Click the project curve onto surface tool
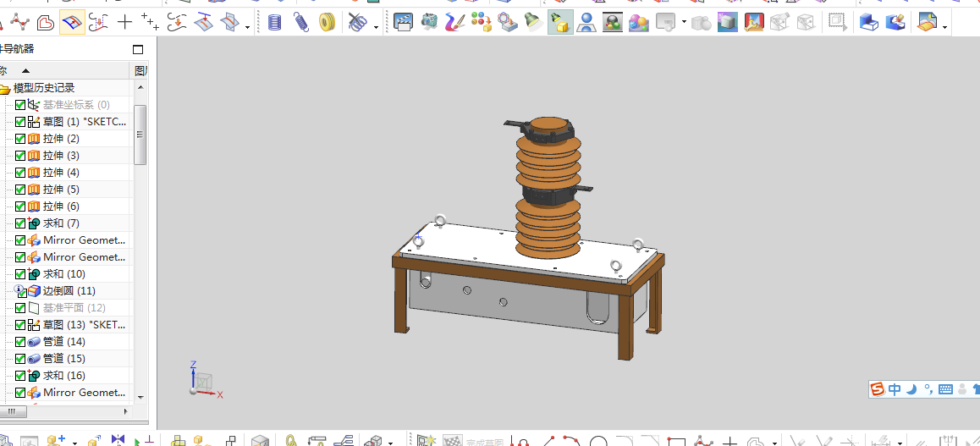This screenshot has width=980, height=446. click(x=202, y=23)
